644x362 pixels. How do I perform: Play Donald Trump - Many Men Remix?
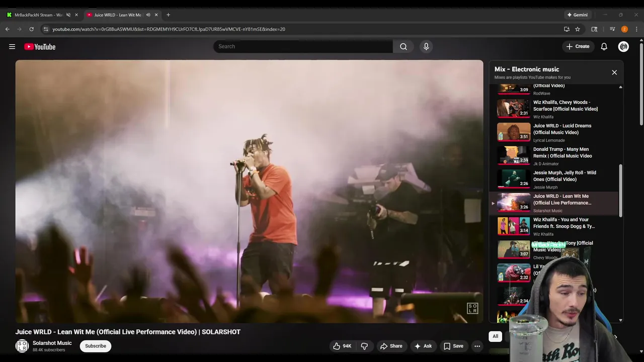tap(554, 156)
